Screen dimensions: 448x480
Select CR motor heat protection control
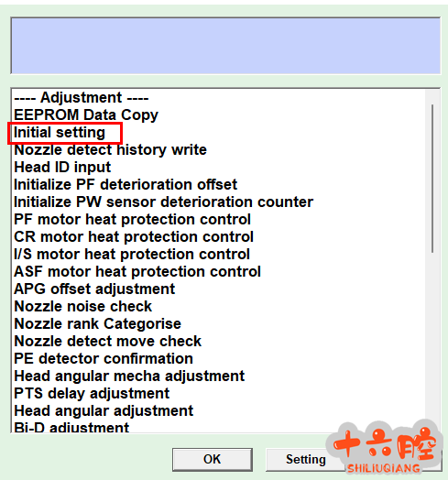pyautogui.click(x=134, y=237)
